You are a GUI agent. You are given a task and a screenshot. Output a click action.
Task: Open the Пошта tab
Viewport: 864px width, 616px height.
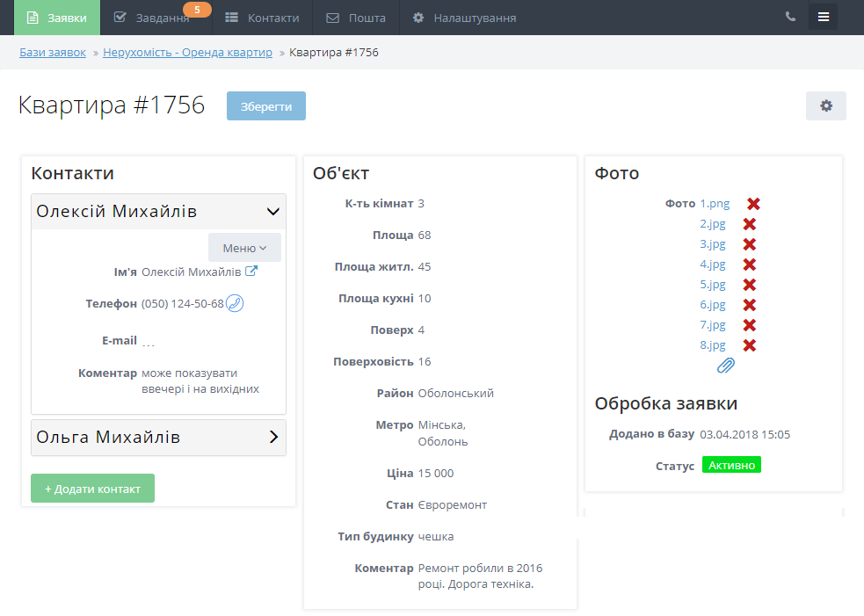pos(356,18)
